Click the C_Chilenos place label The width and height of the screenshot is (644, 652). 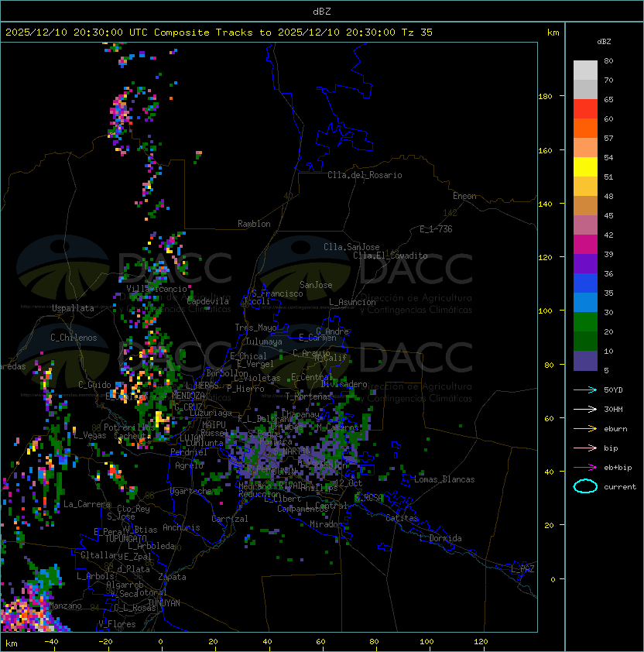tap(74, 338)
